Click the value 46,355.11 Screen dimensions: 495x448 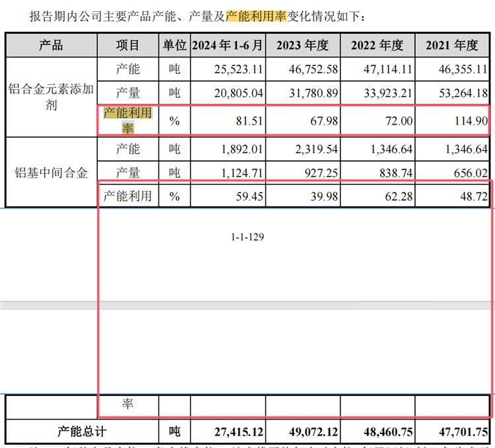coord(463,69)
